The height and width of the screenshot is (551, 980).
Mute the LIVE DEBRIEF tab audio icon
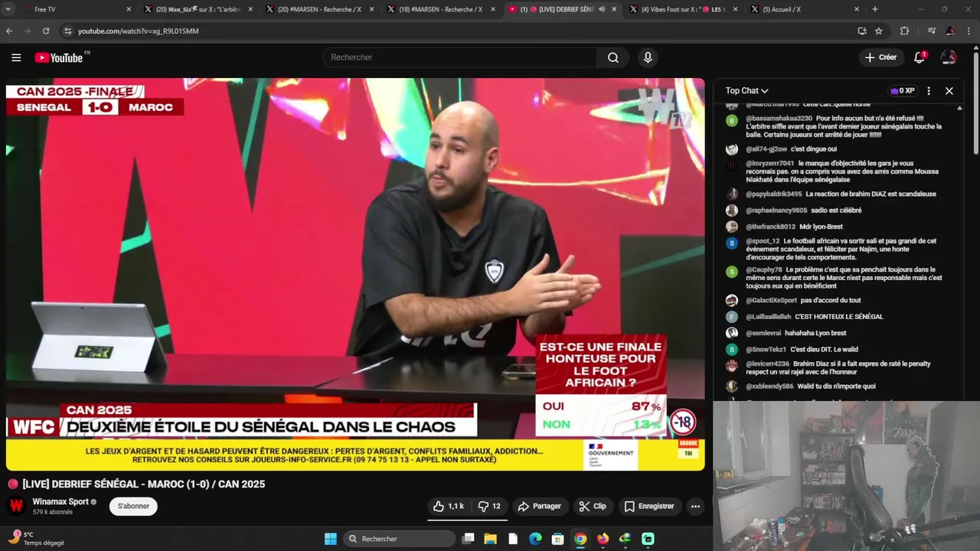(602, 9)
